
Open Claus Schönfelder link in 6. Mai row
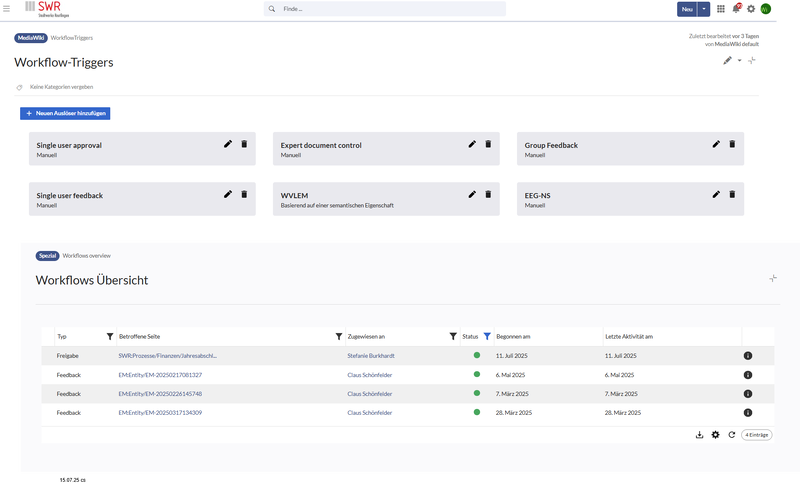coord(370,375)
